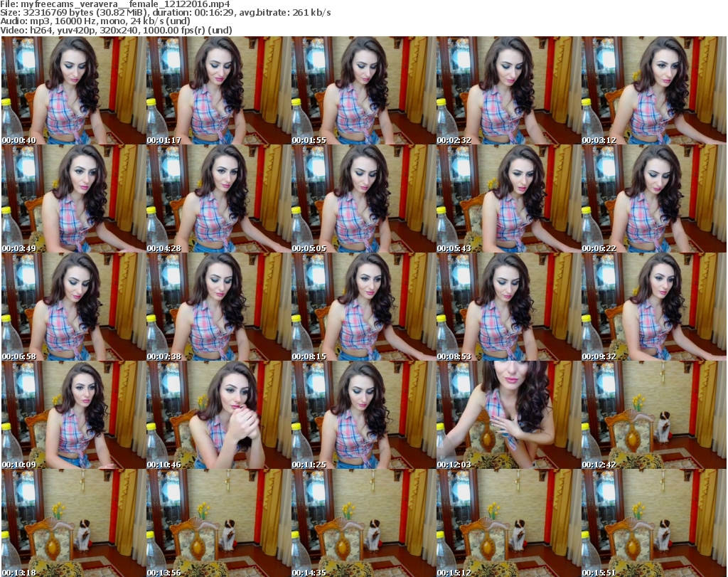Viewport: 728px width, 577px height.
Task: Pick the thumbnail timestamped 00:10:46
Action: click(x=219, y=415)
